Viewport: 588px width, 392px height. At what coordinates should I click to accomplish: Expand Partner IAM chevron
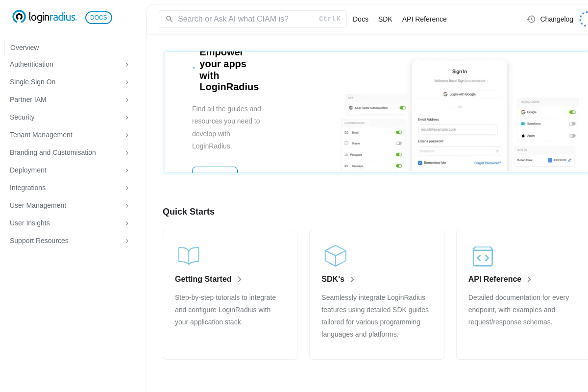127,100
